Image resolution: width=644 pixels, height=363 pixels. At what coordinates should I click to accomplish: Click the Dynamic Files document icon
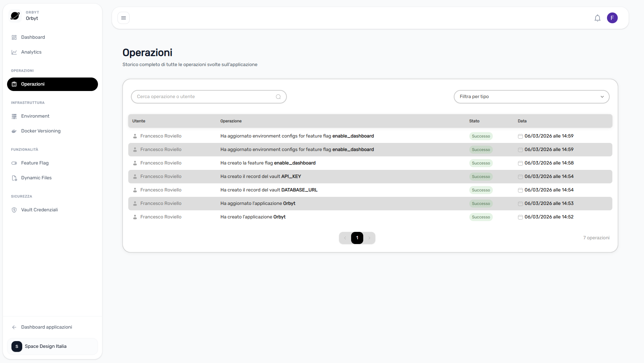(14, 178)
